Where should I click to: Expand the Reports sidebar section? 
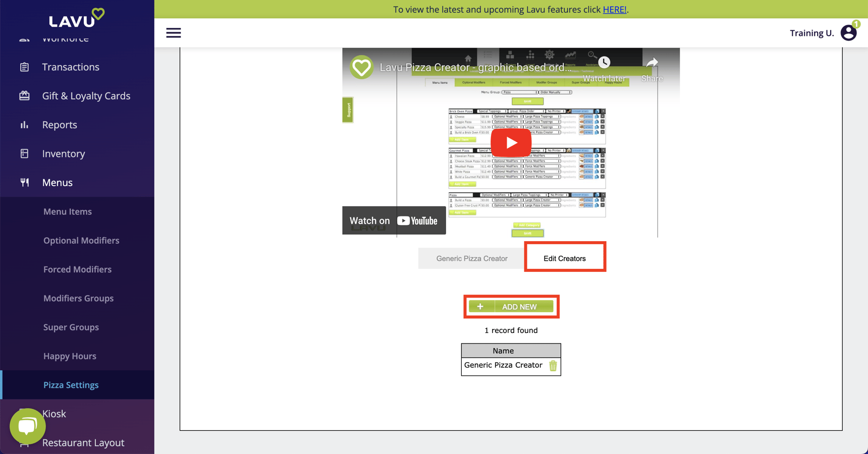59,125
